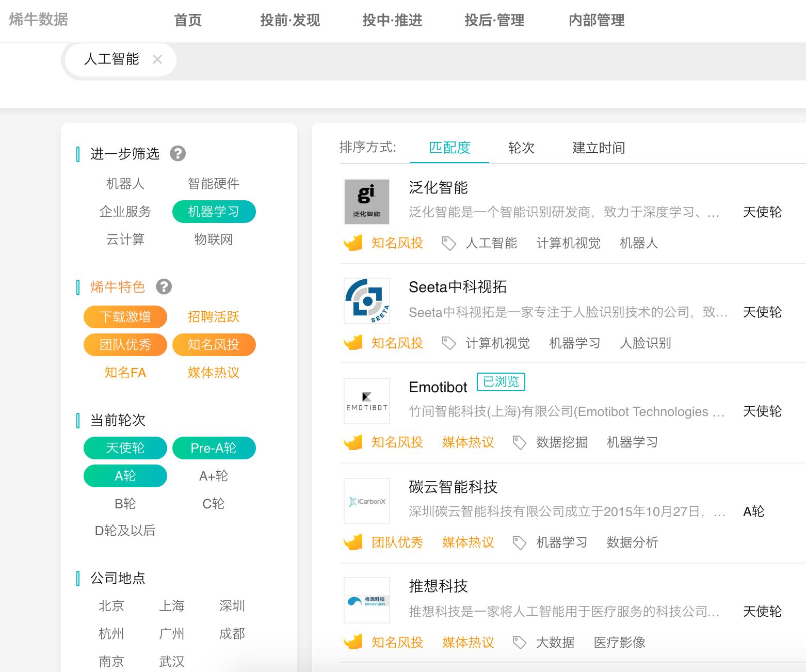Deselect the 天使轮 round filter

pyautogui.click(x=125, y=448)
